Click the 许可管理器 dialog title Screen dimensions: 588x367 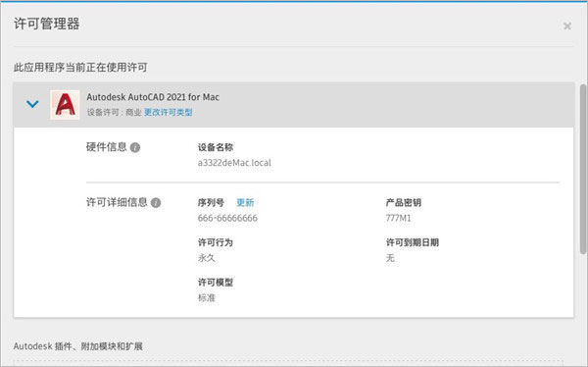point(46,24)
